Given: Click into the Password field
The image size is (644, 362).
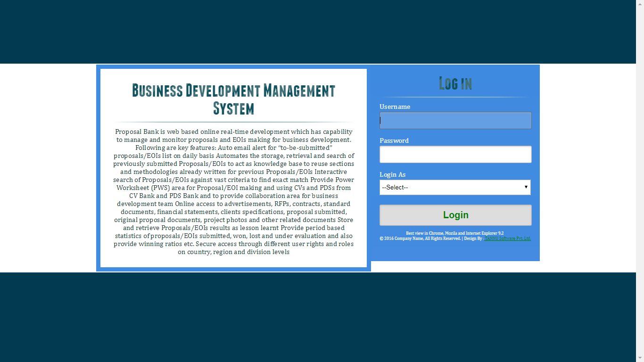Looking at the screenshot, I should [455, 154].
